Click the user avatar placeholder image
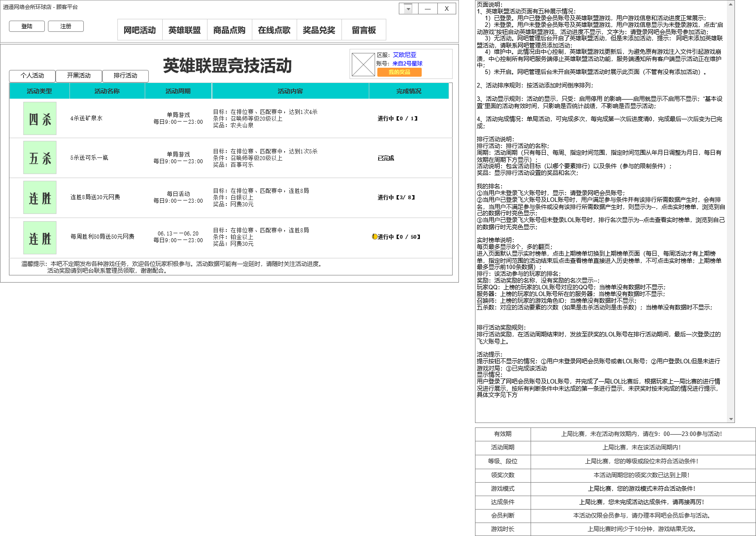756x536 pixels. (x=363, y=65)
